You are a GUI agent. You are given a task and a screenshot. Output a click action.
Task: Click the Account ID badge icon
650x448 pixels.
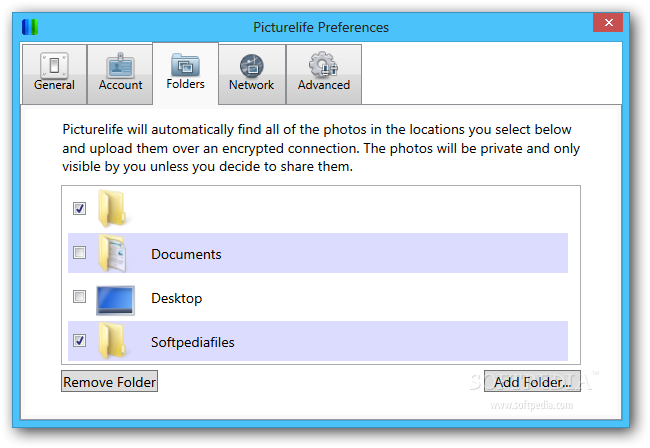click(120, 65)
